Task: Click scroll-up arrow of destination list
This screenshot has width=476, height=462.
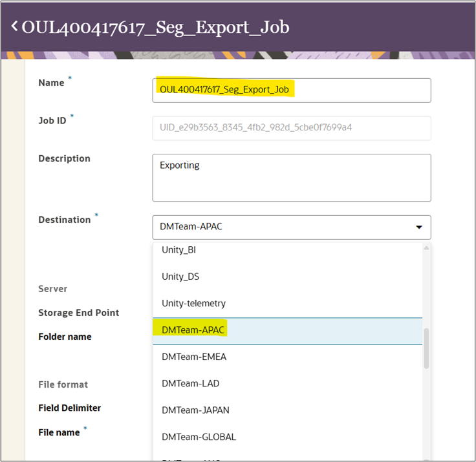Action: pyautogui.click(x=426, y=247)
